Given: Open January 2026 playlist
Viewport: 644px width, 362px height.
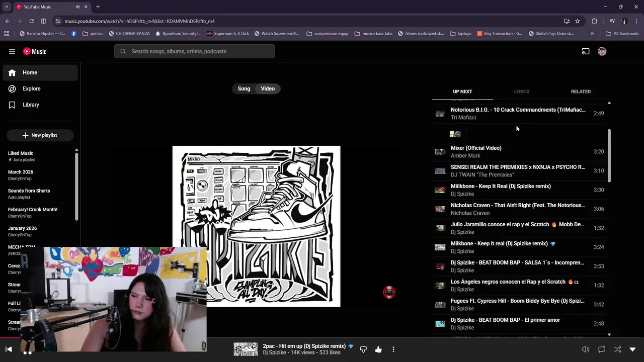Looking at the screenshot, I should (x=39, y=231).
